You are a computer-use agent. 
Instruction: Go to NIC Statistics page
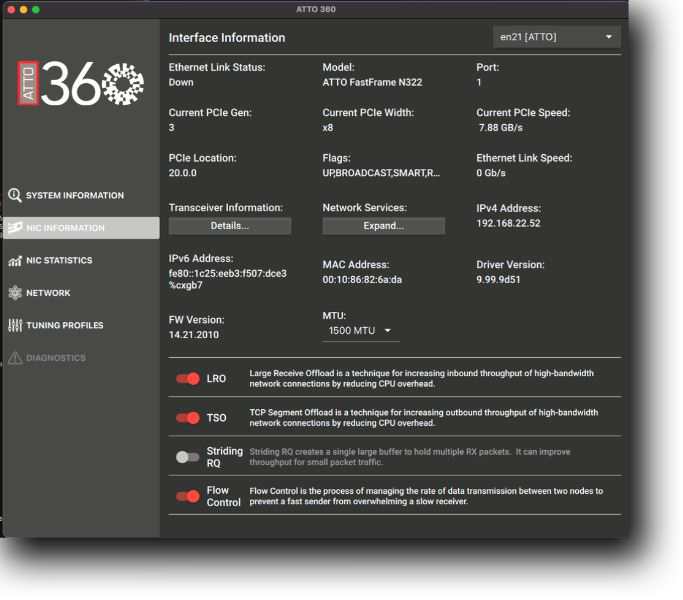[81, 261]
